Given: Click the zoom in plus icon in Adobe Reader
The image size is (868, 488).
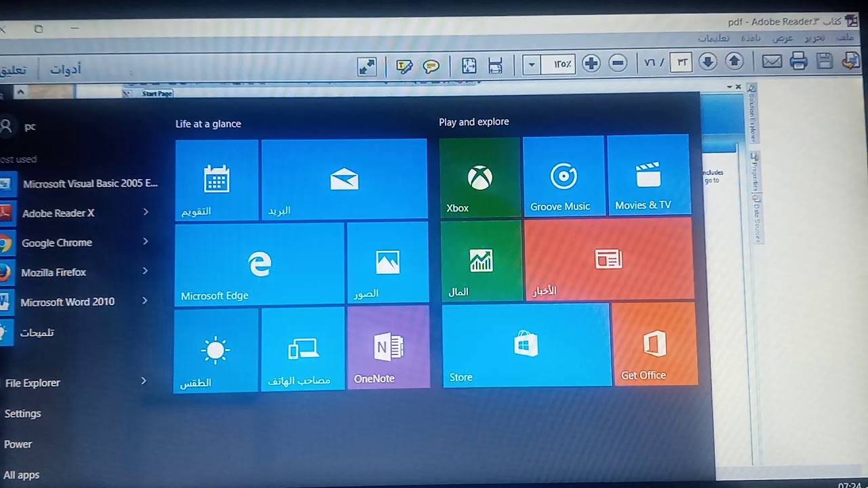Looking at the screenshot, I should point(591,64).
